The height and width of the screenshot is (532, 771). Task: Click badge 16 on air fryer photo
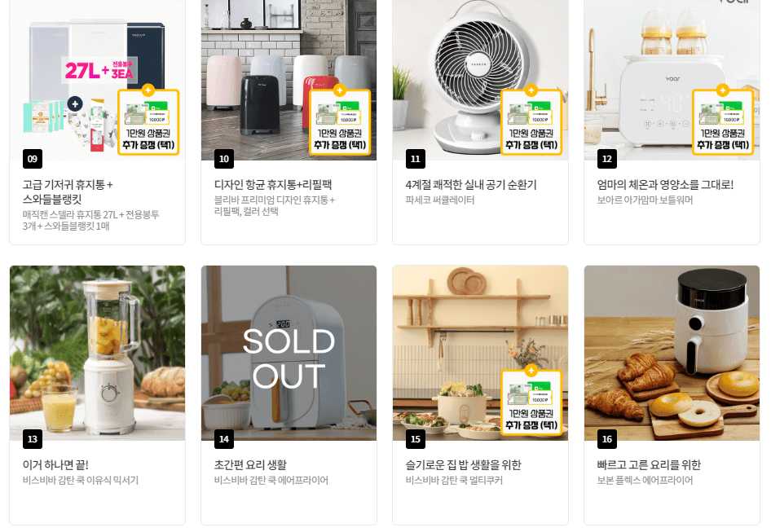(606, 439)
